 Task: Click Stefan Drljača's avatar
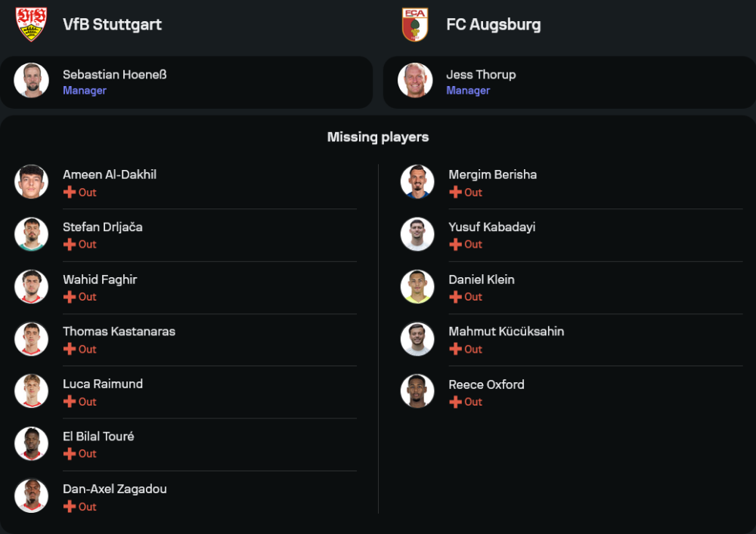coord(31,234)
